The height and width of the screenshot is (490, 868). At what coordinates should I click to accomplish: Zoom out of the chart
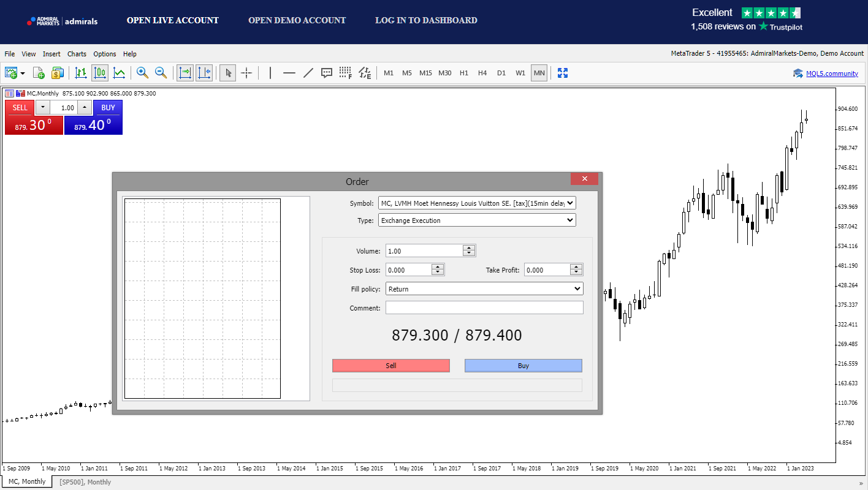(161, 73)
